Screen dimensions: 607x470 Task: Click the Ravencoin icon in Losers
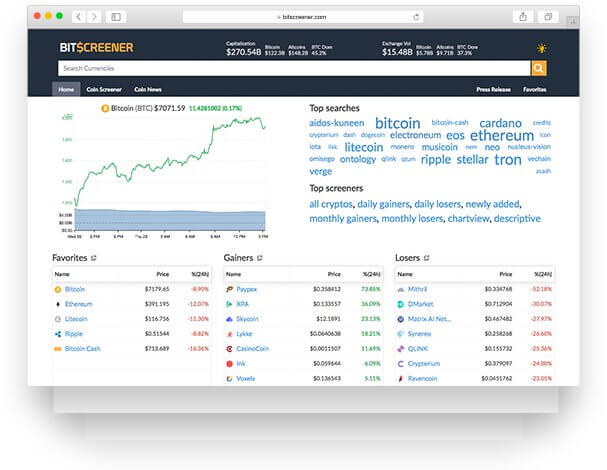coord(401,379)
